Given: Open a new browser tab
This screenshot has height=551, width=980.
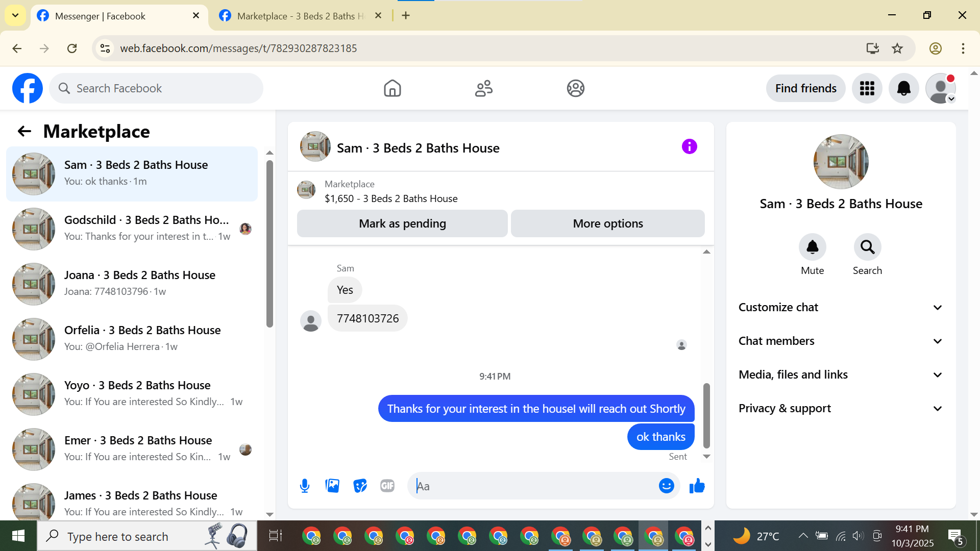Looking at the screenshot, I should click(x=406, y=16).
